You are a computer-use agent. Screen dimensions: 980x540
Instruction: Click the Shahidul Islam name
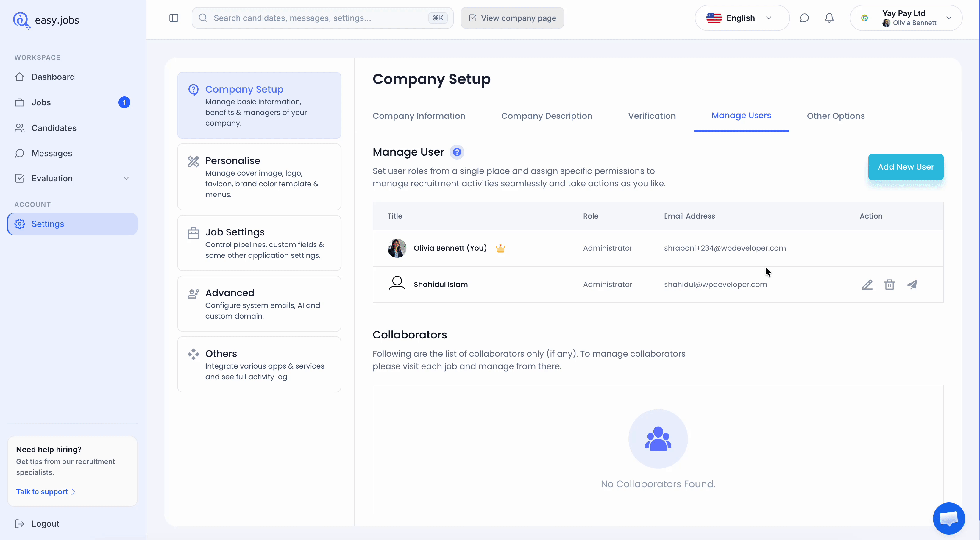[x=441, y=285]
